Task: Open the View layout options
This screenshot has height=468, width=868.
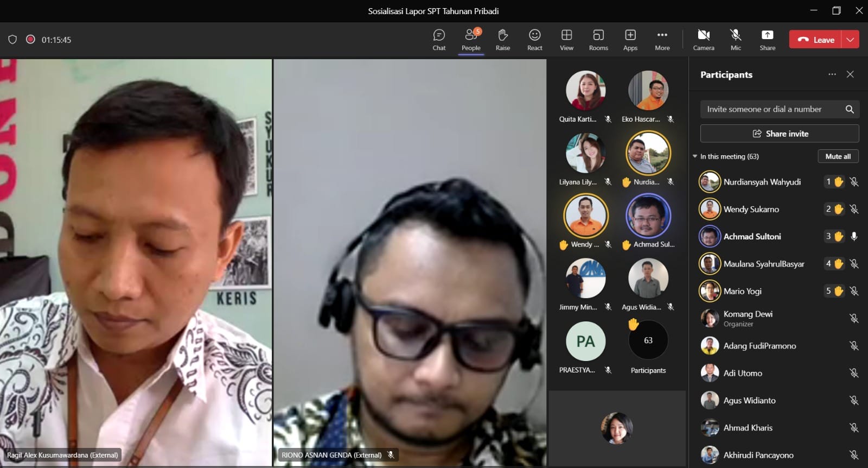Action: tap(566, 40)
